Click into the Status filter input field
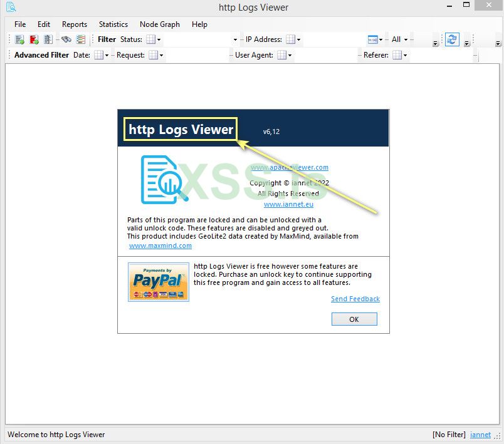The height and width of the screenshot is (444, 504). pos(197,39)
